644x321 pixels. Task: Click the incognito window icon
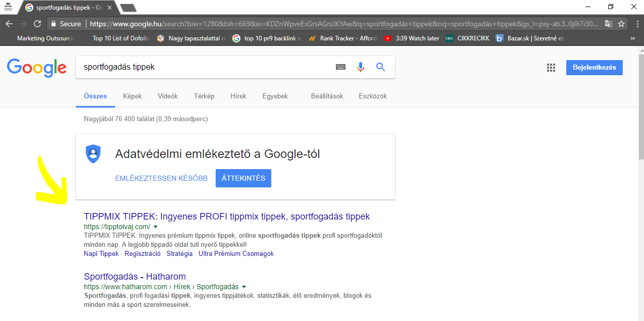8,7
